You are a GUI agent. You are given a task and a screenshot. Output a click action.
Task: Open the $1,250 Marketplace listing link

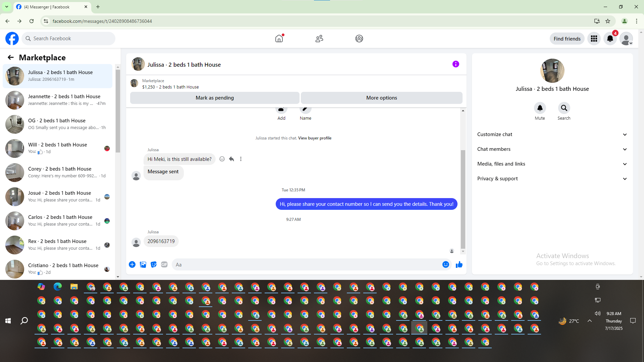coord(170,87)
